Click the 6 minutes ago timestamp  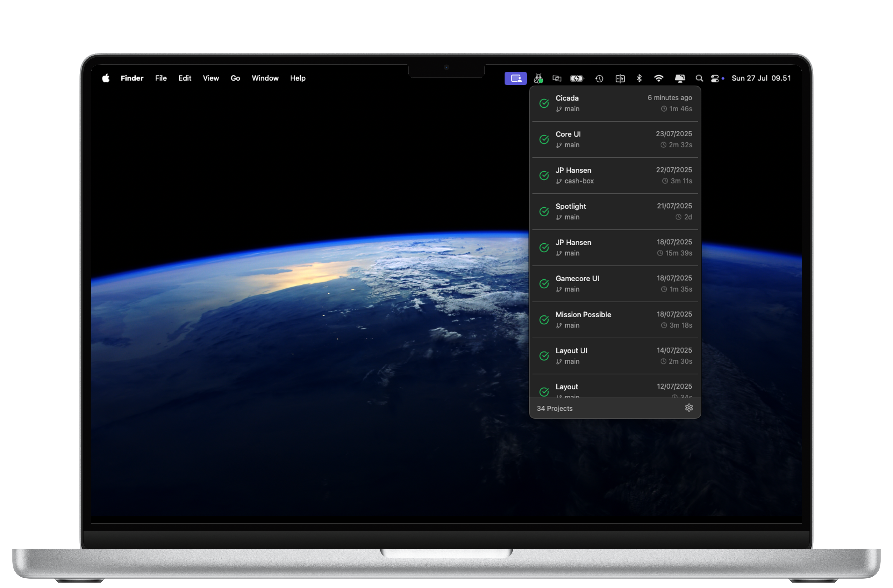pos(670,98)
